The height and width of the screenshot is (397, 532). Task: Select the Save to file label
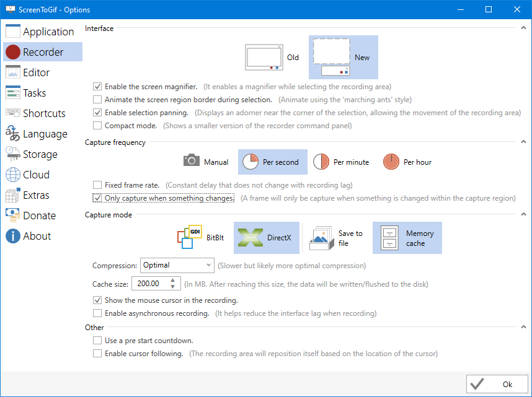(350, 238)
